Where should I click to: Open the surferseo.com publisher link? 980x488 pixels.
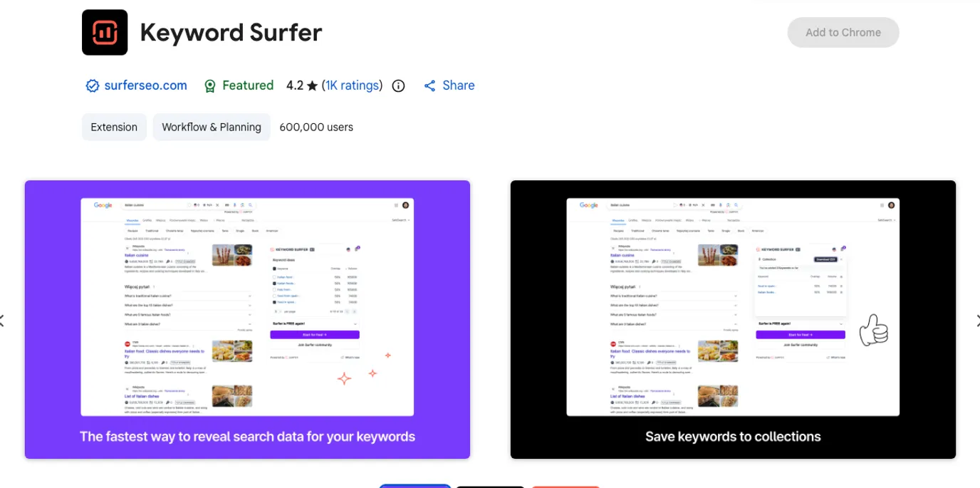coord(145,85)
